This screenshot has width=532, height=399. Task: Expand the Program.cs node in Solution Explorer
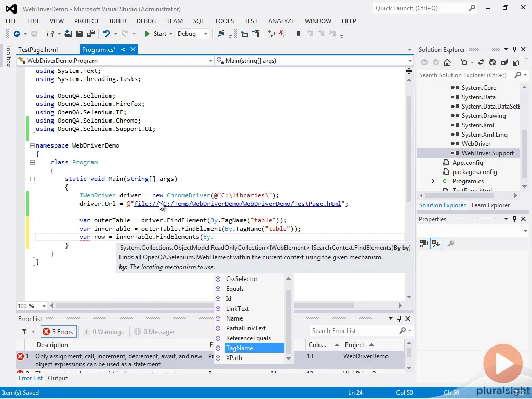tap(433, 181)
